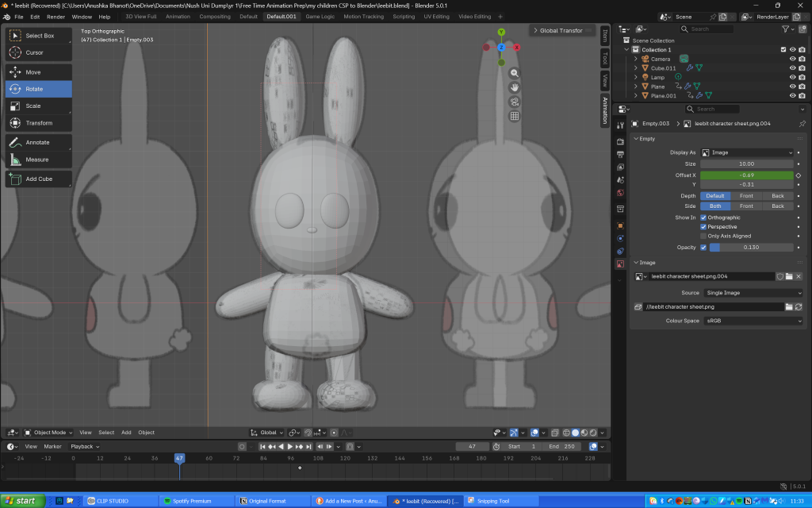Activate the Measure tool
Image resolution: width=812 pixels, height=508 pixels.
coord(38,160)
